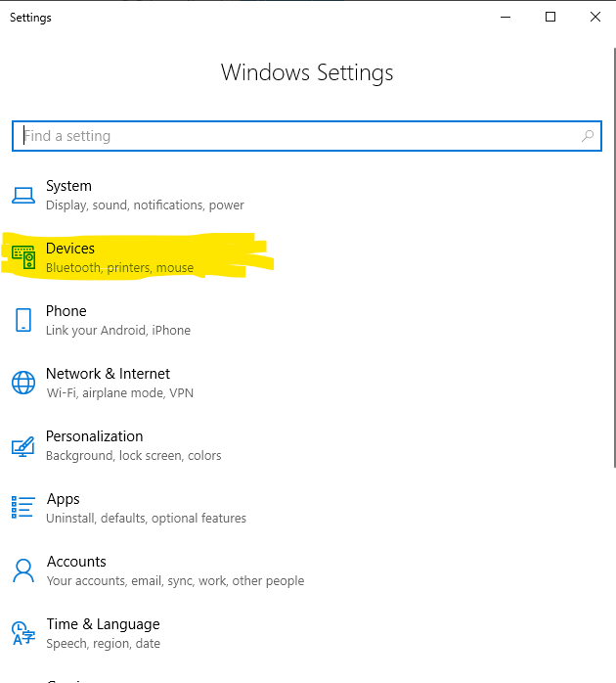616x683 pixels.
Task: Open the Personalization paintbrush icon
Action: point(23,446)
